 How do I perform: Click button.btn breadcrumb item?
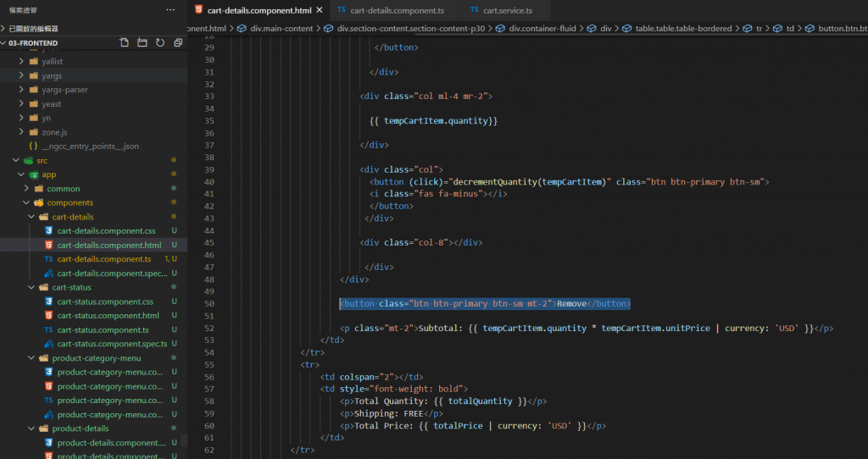(843, 28)
